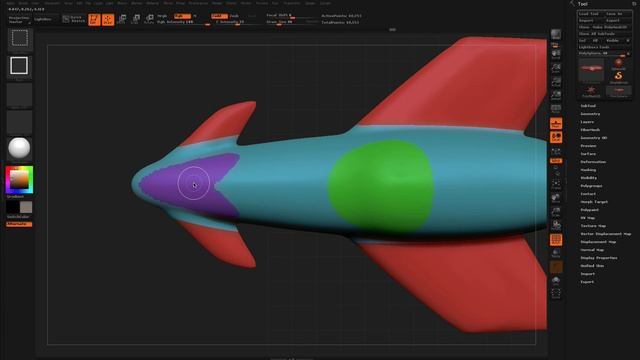Open the Document menu in menu bar
The image size is (640, 360).
click(x=52, y=3)
